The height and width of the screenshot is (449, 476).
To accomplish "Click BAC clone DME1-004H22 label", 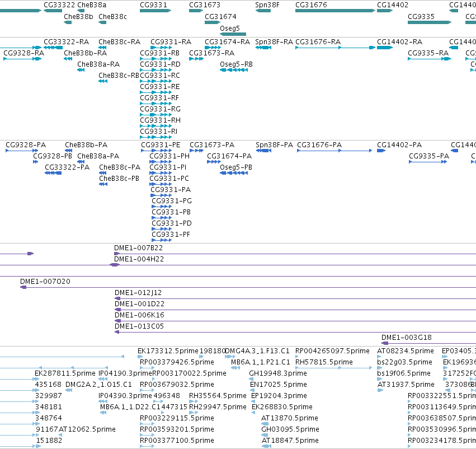I will pyautogui.click(x=139, y=259).
